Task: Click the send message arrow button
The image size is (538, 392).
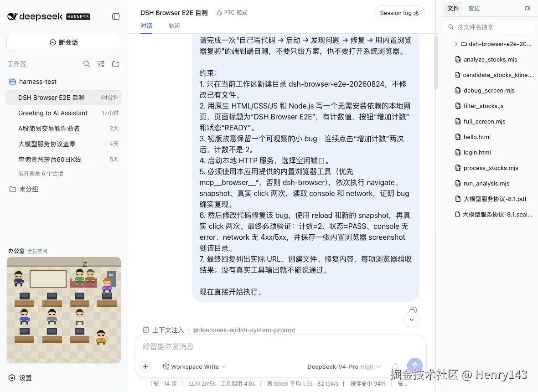Action: click(x=414, y=365)
